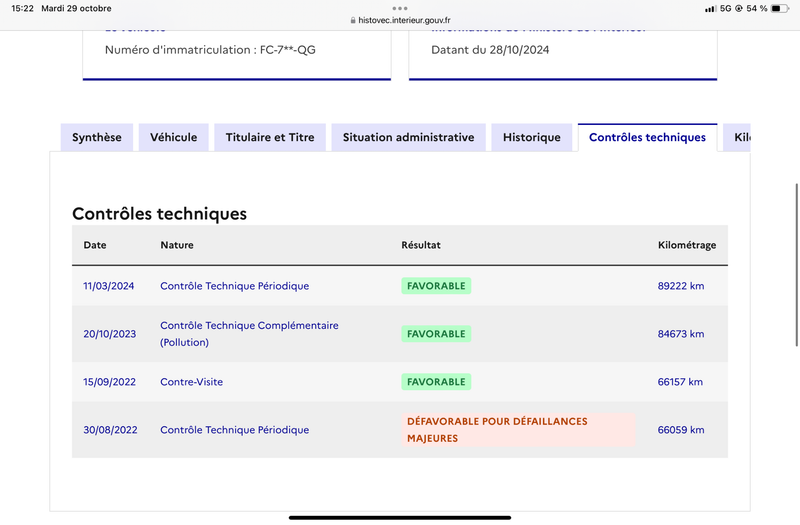Tap the home indicator bar at bottom

(400, 518)
